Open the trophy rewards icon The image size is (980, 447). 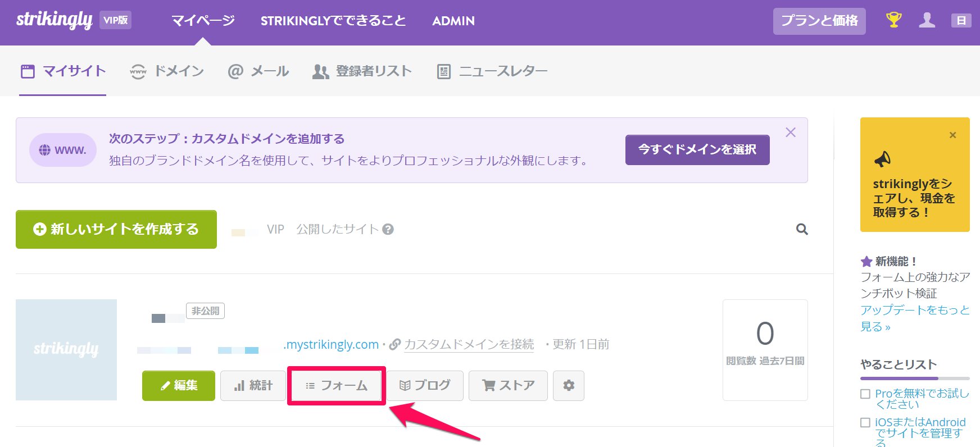893,20
